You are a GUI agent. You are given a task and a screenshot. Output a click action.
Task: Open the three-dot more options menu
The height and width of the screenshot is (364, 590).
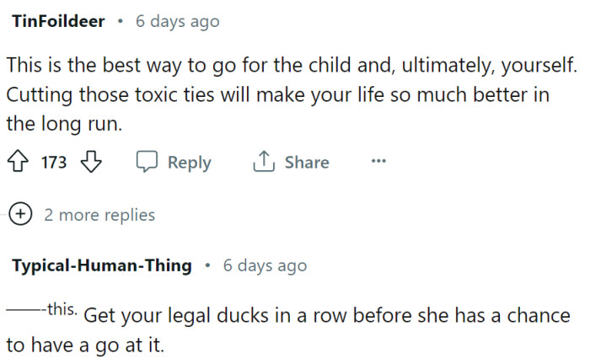pos(378,162)
